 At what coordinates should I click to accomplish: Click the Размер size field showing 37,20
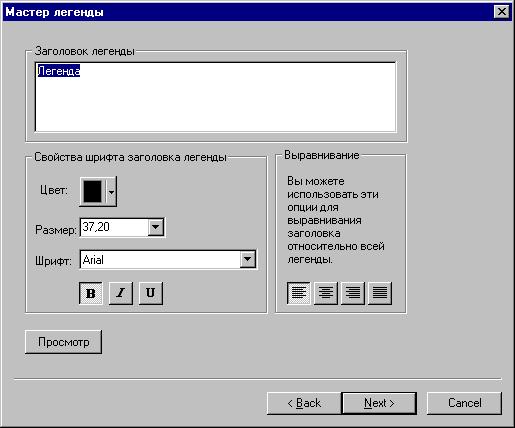coord(114,227)
